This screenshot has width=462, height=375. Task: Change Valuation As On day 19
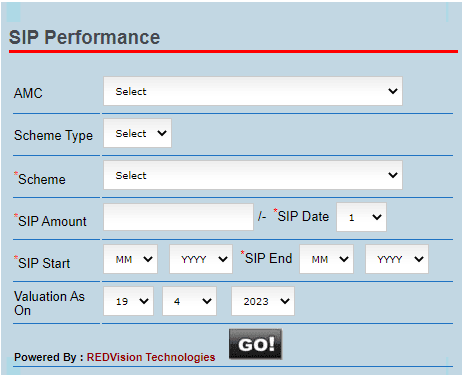point(128,301)
